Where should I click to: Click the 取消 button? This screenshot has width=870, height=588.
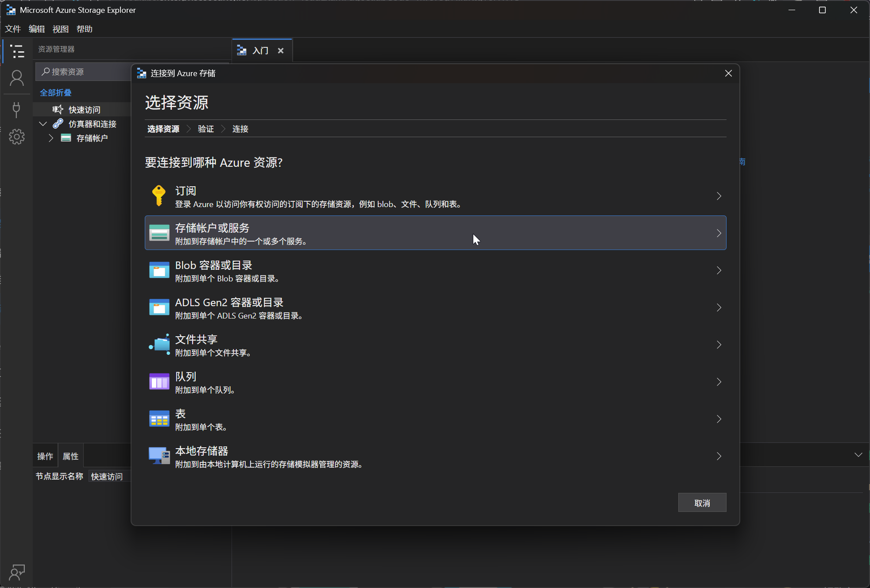point(702,503)
